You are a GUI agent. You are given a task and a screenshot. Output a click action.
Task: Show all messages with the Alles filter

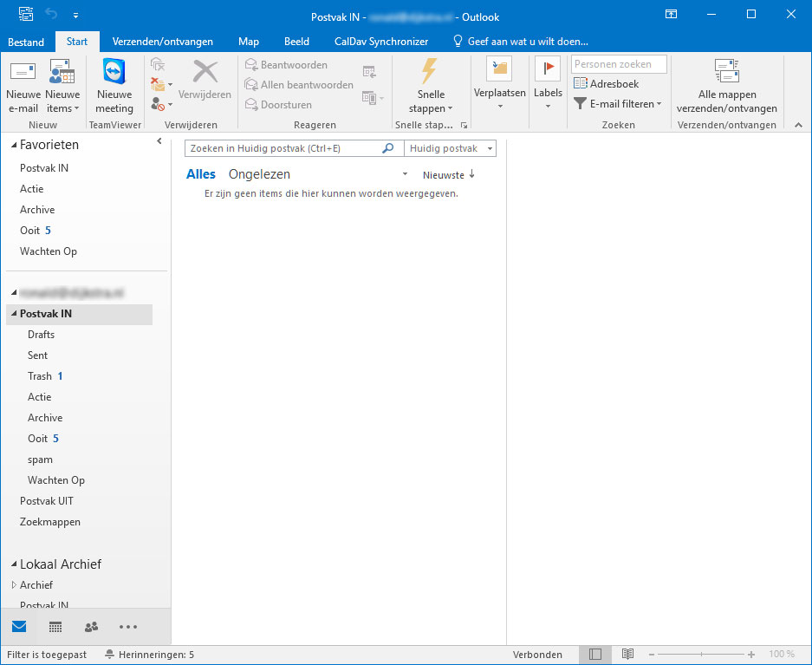click(x=201, y=174)
